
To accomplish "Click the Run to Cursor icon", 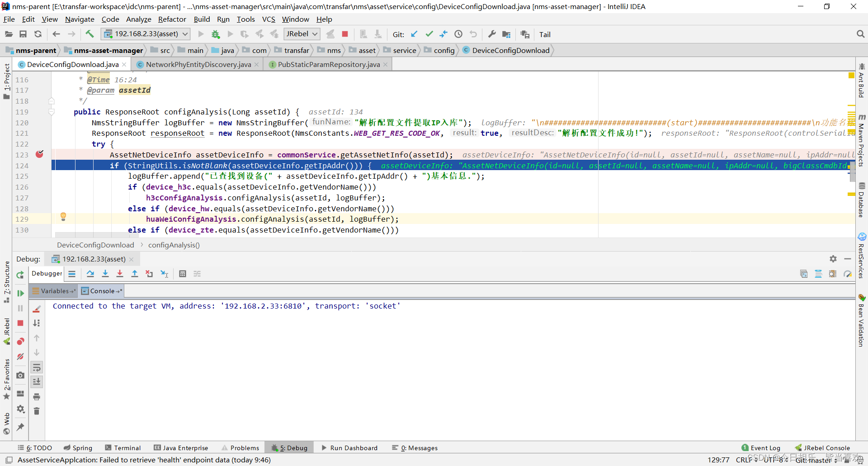I will pyautogui.click(x=165, y=274).
